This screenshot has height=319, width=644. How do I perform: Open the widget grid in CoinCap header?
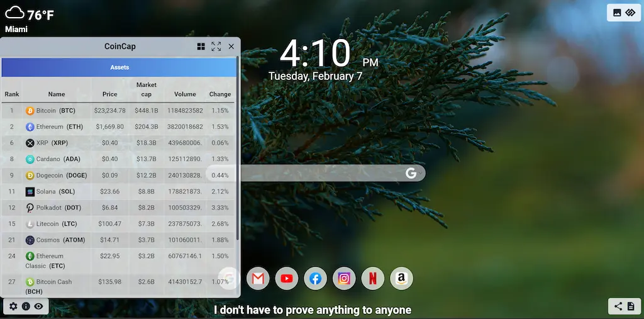coord(201,47)
